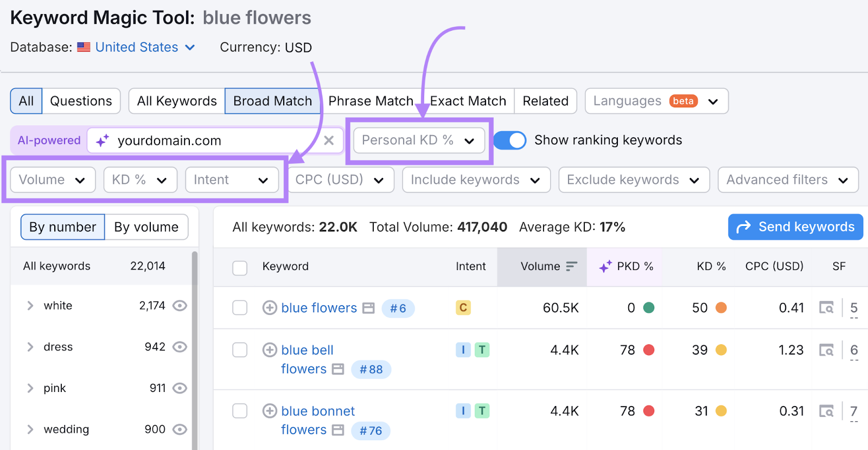This screenshot has width=868, height=450.
Task: Open the blue bonnet flowers keyword link
Action: pyautogui.click(x=317, y=410)
